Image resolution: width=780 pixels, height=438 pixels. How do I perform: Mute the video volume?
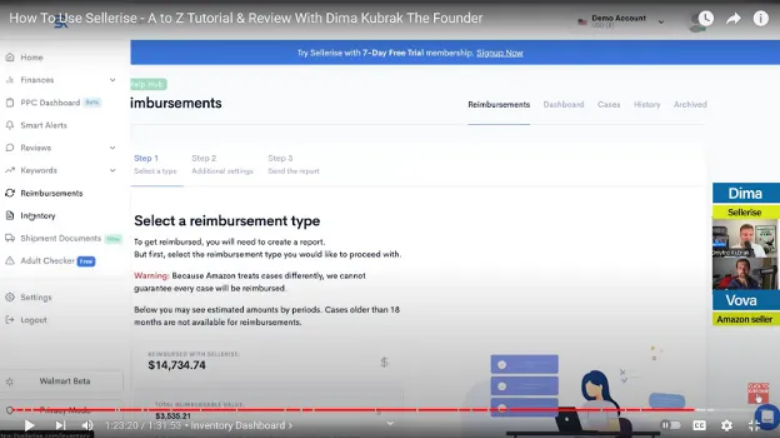[x=88, y=426]
